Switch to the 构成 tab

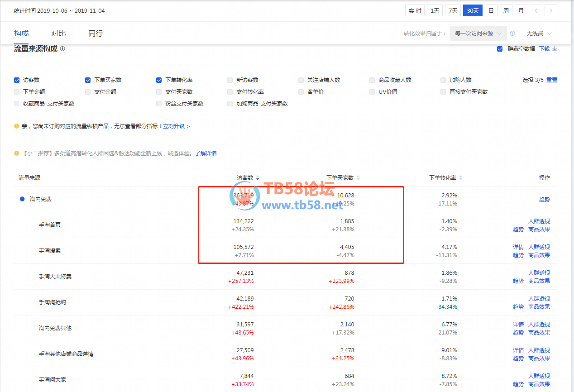[21, 33]
